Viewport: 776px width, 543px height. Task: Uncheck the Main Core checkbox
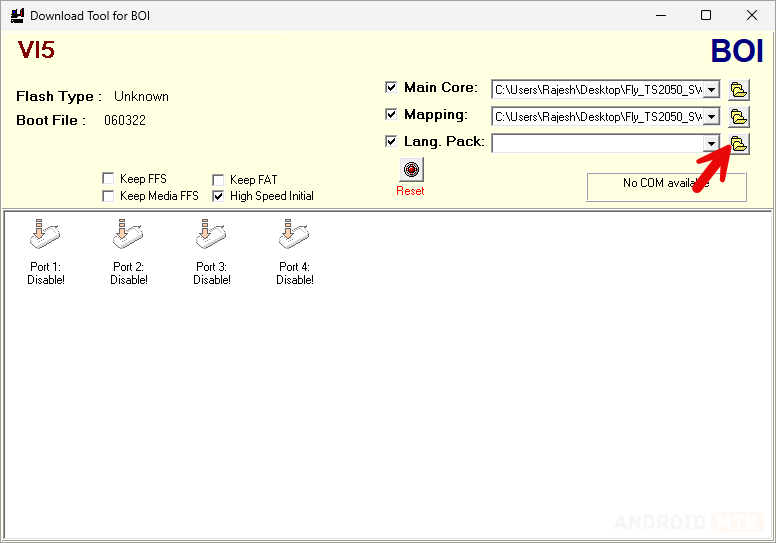(x=392, y=88)
